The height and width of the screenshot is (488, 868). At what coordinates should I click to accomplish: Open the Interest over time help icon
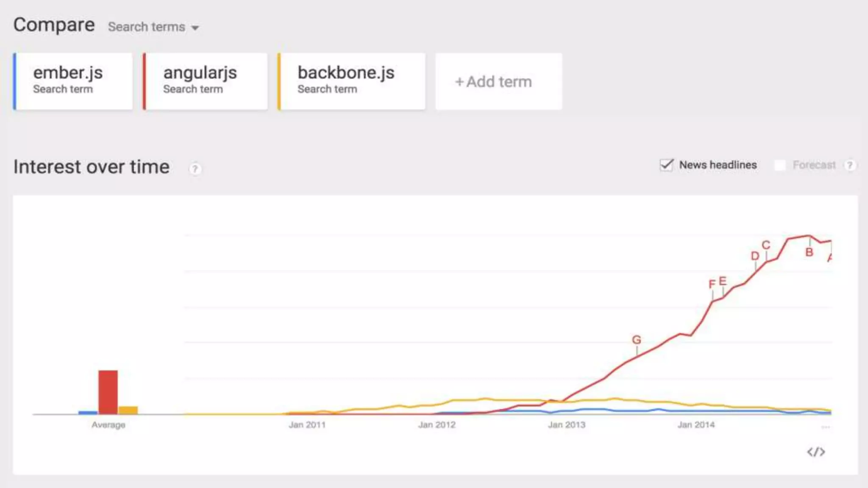195,169
